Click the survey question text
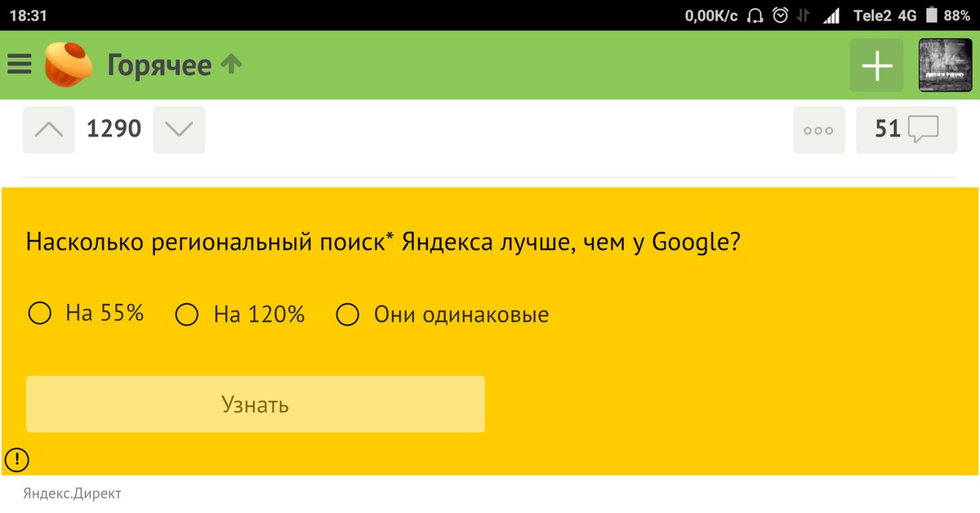 tap(384, 243)
